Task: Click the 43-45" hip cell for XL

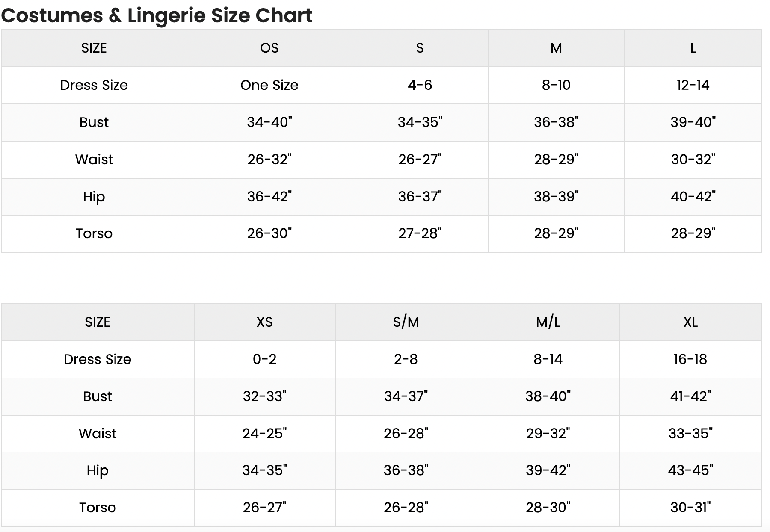Action: 690,470
